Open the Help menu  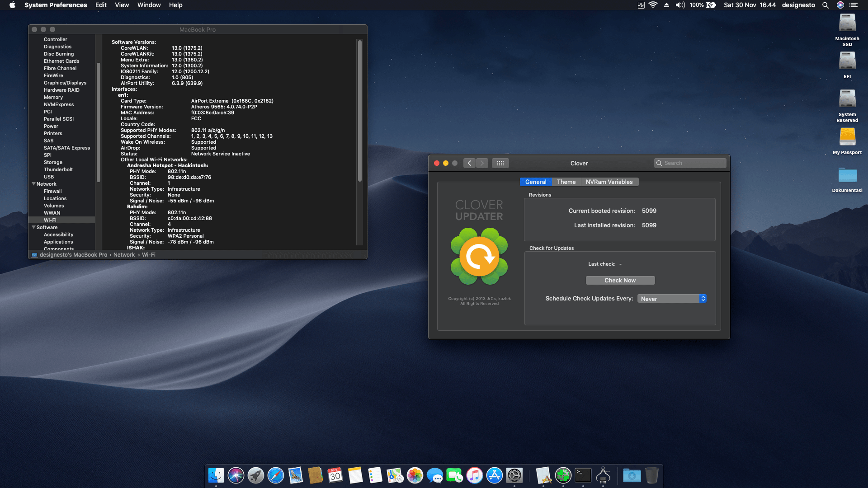click(175, 5)
